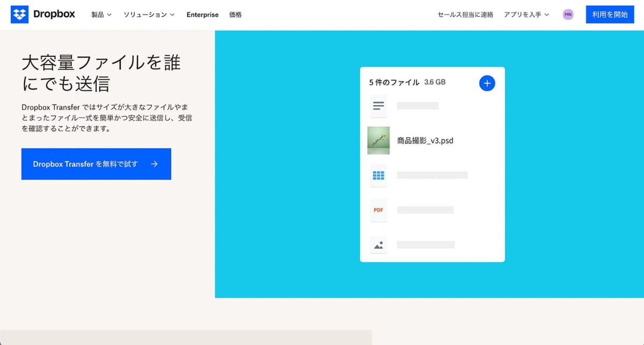The image size is (644, 345).
Task: Click the 5 件のファイル heading
Action: click(x=394, y=82)
